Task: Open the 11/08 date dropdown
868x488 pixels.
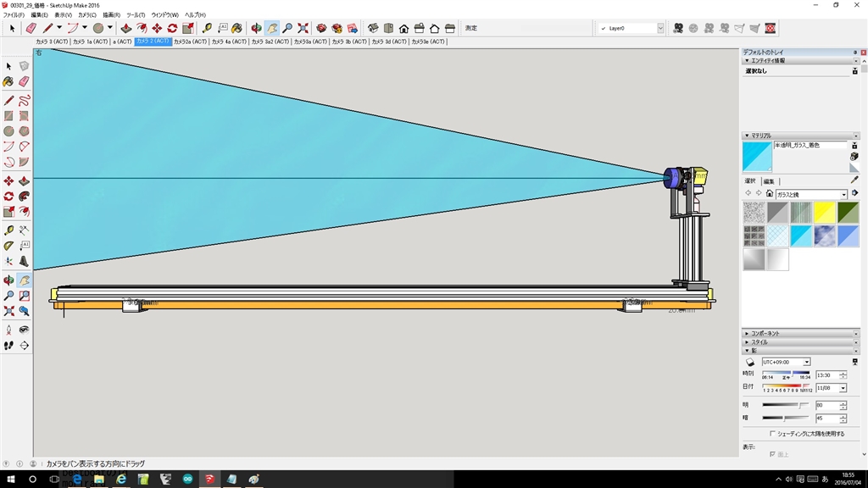Action: 843,388
